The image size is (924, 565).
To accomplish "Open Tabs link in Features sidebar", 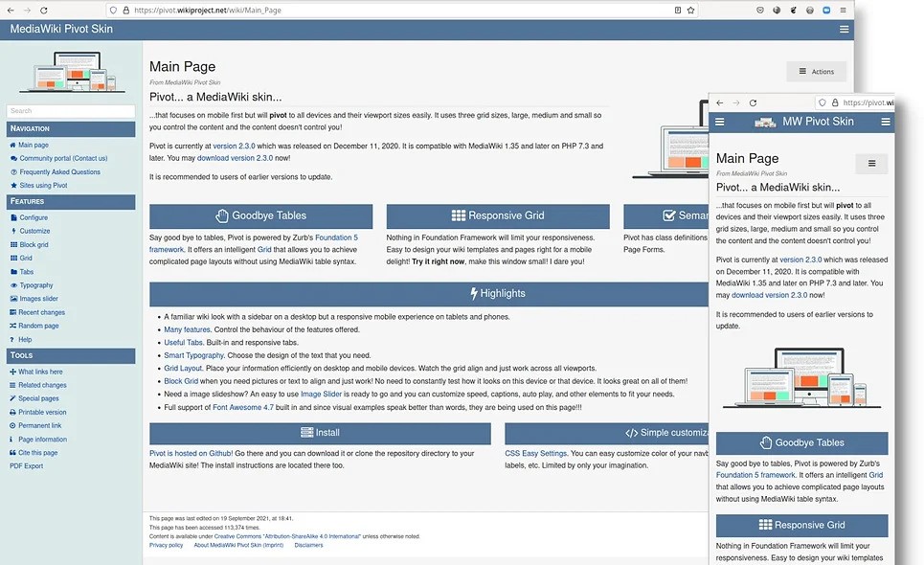I will coord(27,272).
